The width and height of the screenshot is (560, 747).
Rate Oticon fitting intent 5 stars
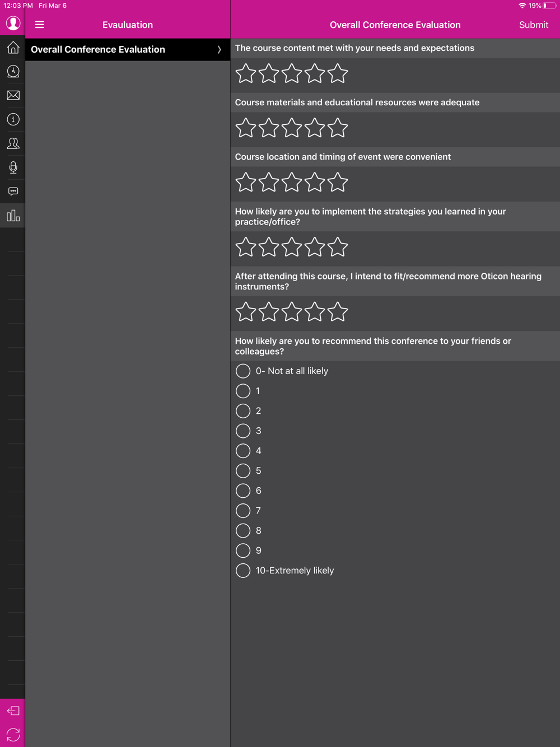(x=338, y=312)
